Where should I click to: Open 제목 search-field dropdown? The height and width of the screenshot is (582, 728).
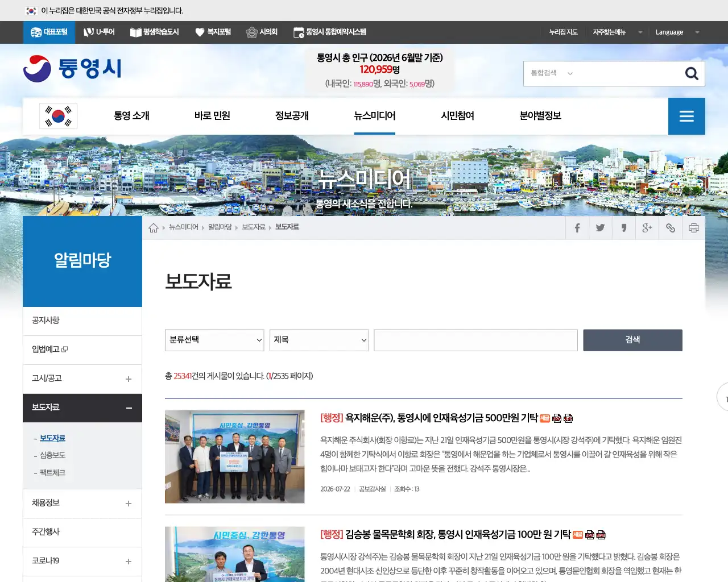pos(319,340)
